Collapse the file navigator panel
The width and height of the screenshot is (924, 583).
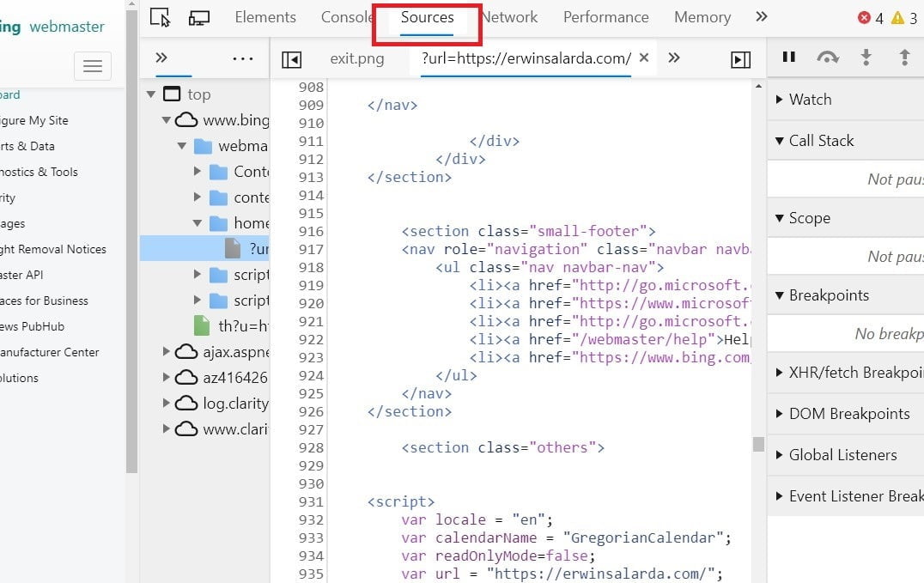[x=292, y=58]
